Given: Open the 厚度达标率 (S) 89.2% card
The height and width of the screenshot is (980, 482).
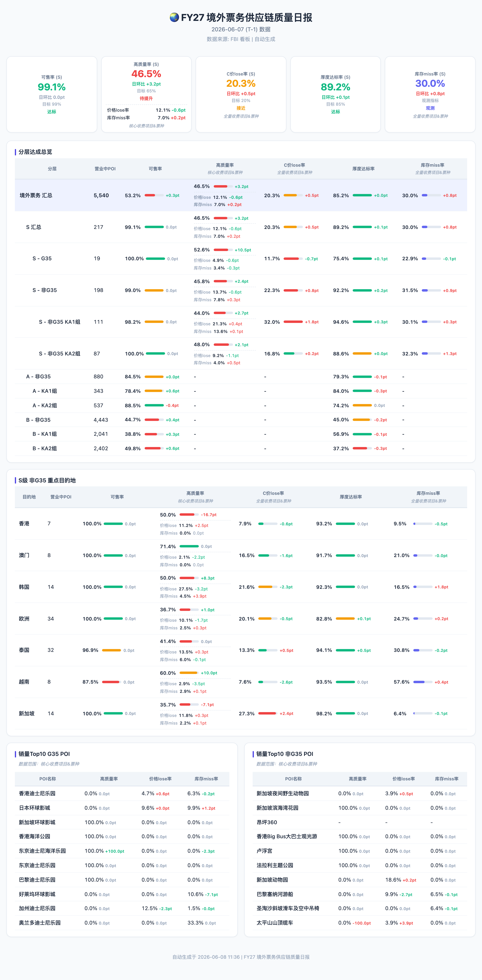Looking at the screenshot, I should coord(336,94).
